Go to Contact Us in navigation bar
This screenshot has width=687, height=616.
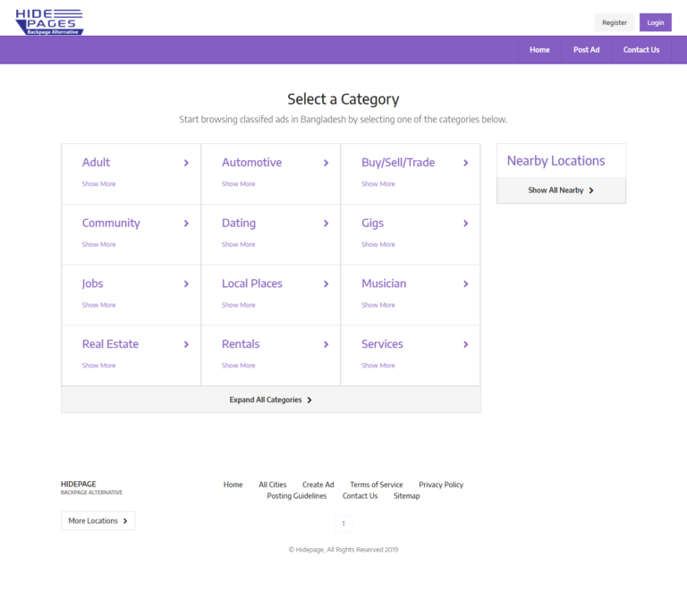coord(640,50)
